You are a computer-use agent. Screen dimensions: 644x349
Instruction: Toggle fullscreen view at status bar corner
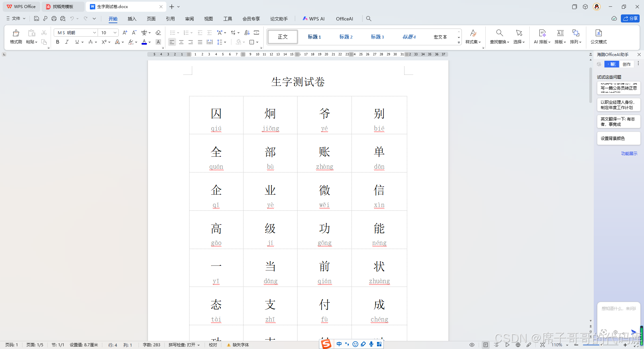[x=636, y=345]
